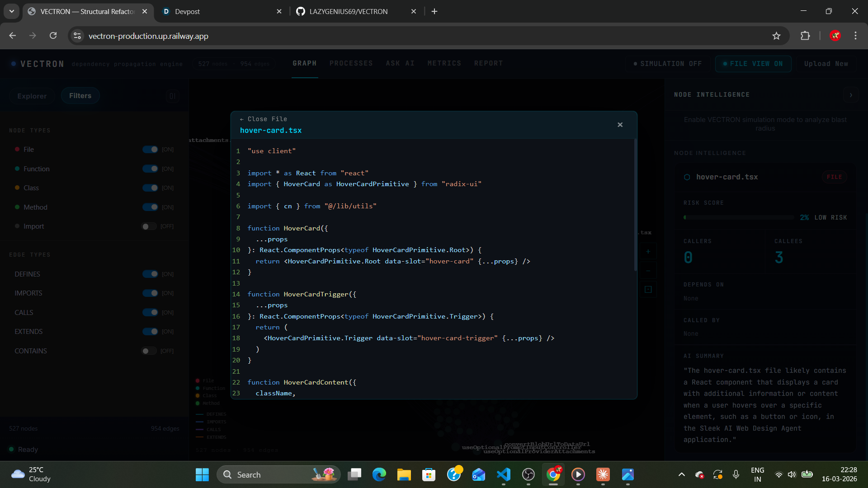Click graph fit-to-view icon
Screen dimensions: 868x488
[648, 290]
